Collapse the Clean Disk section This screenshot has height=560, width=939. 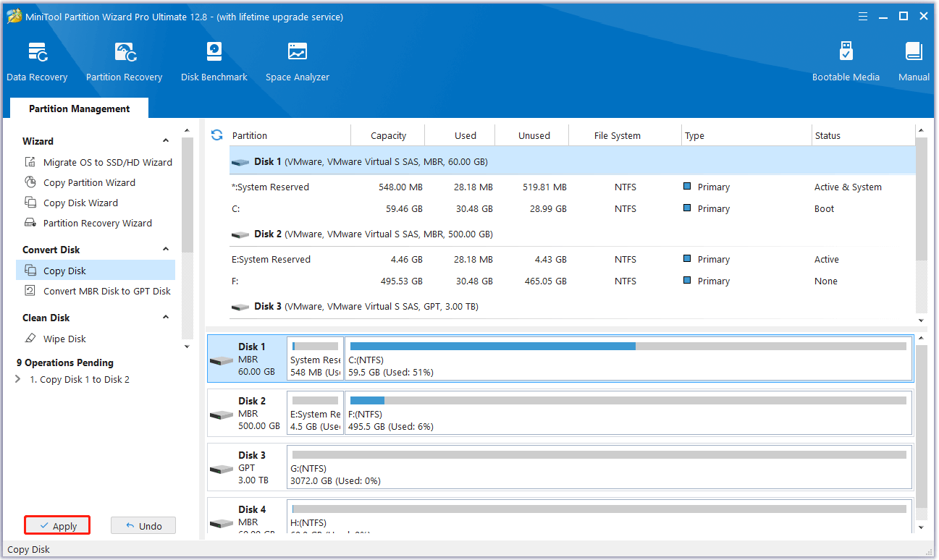166,318
